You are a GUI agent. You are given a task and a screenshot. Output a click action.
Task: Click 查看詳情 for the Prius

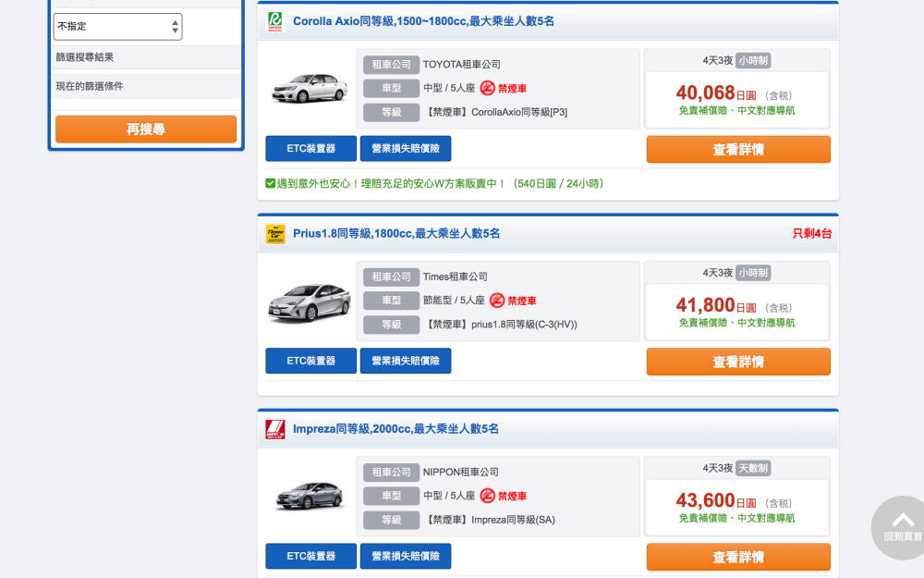(737, 362)
